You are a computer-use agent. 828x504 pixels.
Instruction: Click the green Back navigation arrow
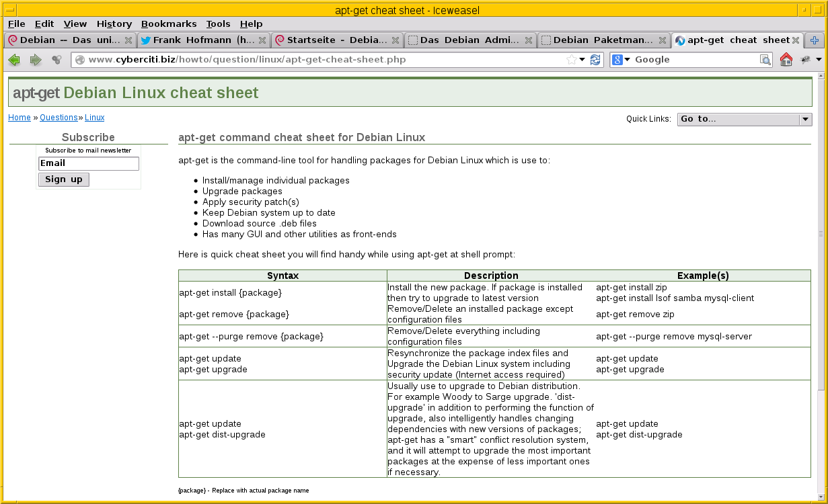[x=13, y=59]
